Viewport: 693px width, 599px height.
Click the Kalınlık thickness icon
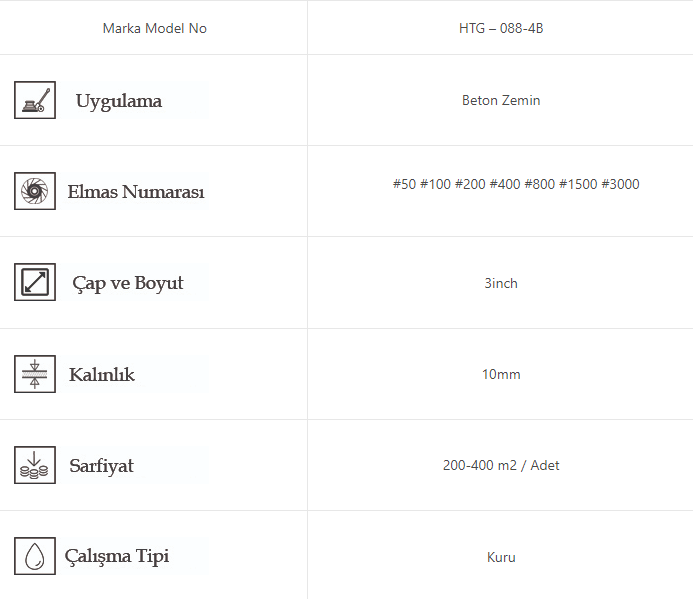click(35, 374)
